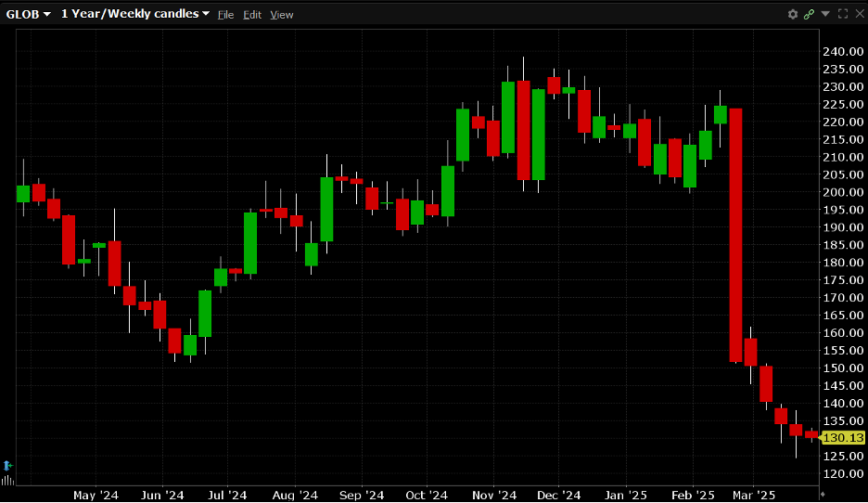868x503 pixels.
Task: Click the Nov '24 label on time axis
Action: point(493,496)
